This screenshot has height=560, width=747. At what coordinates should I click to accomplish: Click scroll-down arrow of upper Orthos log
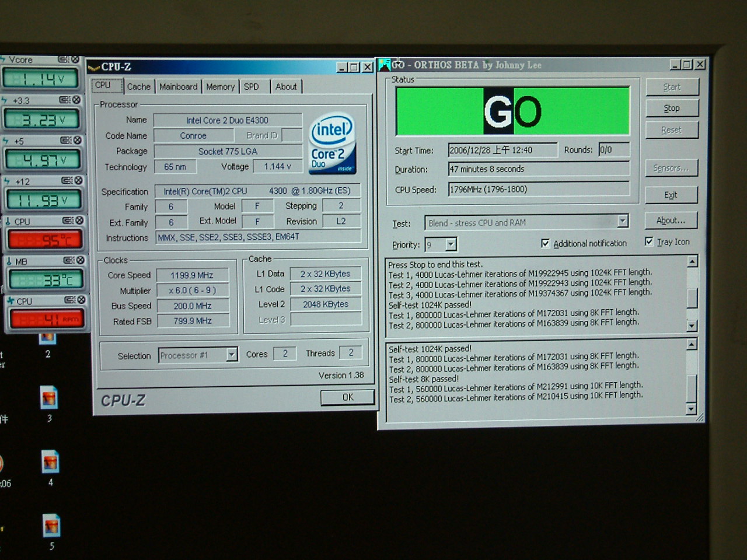coord(692,326)
